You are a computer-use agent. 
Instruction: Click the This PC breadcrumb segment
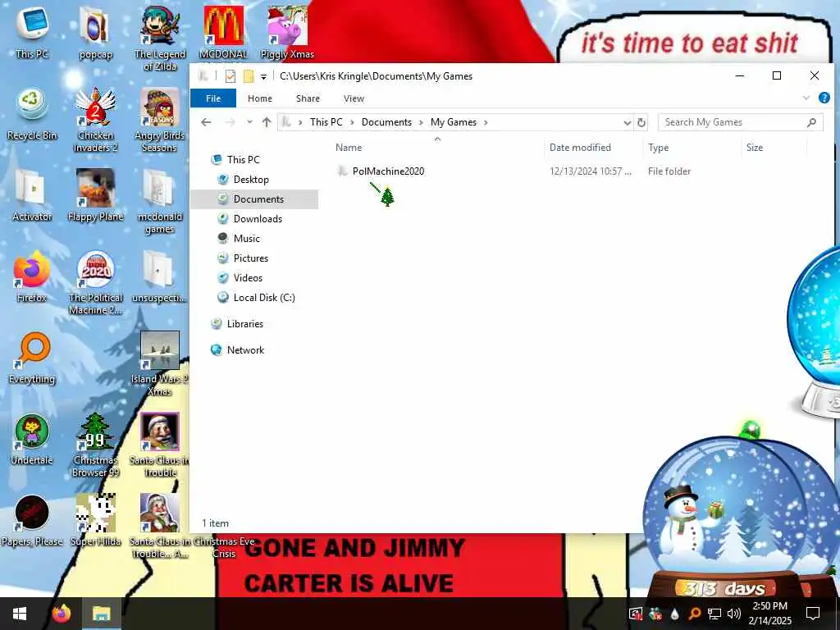point(326,122)
